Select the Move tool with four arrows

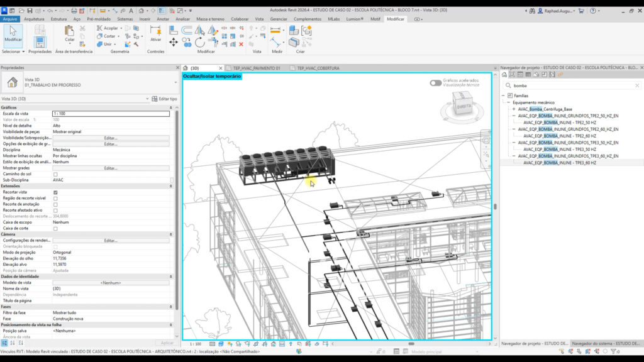[174, 42]
